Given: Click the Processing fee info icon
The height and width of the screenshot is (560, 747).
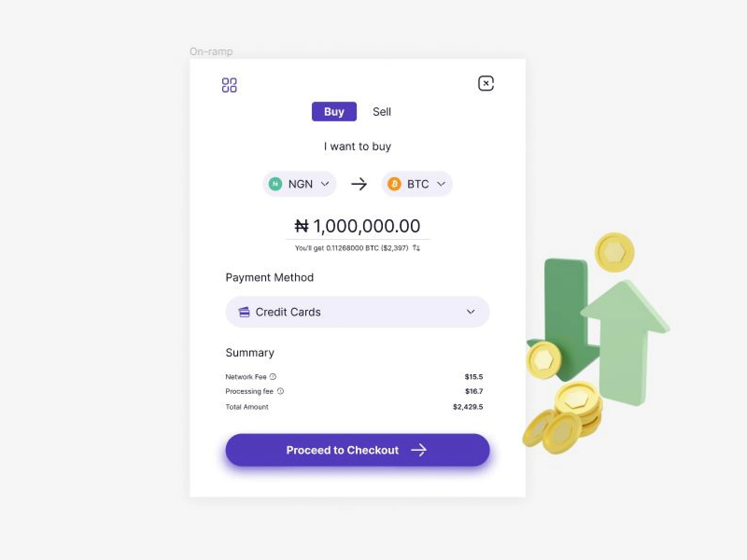Looking at the screenshot, I should click(281, 391).
